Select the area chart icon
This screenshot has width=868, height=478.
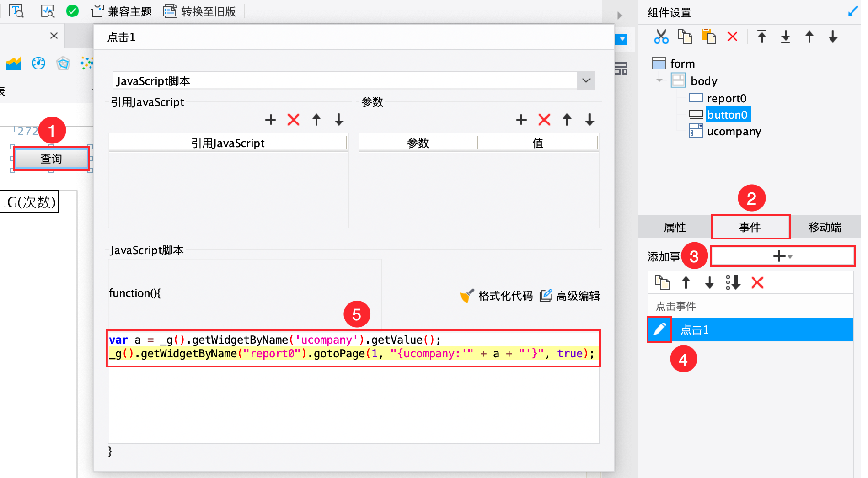point(14,64)
